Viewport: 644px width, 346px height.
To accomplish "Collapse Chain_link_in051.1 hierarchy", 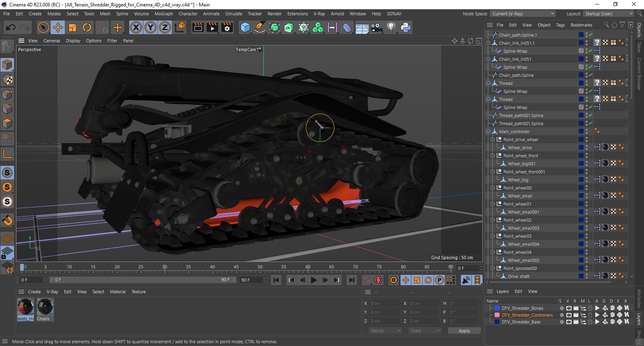I will (x=488, y=43).
